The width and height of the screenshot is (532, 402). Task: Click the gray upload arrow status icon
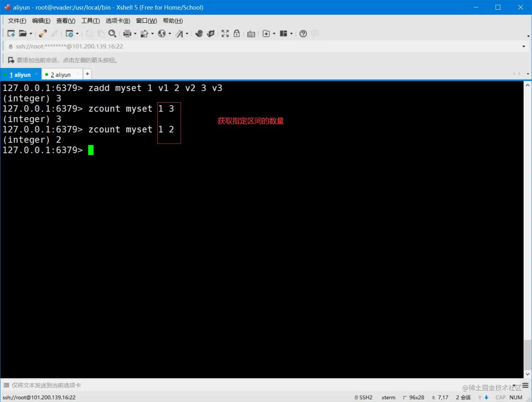pyautogui.click(x=480, y=398)
